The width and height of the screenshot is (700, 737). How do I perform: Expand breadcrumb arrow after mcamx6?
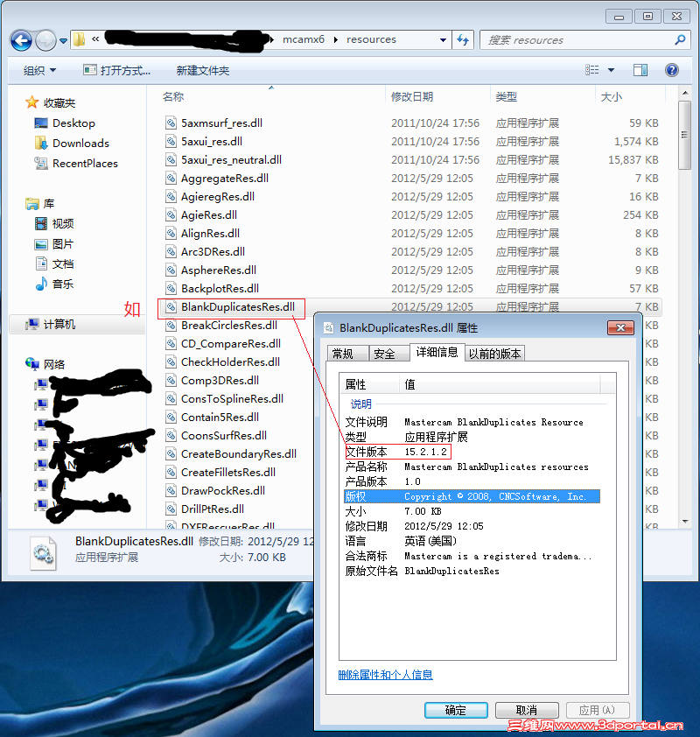[335, 40]
